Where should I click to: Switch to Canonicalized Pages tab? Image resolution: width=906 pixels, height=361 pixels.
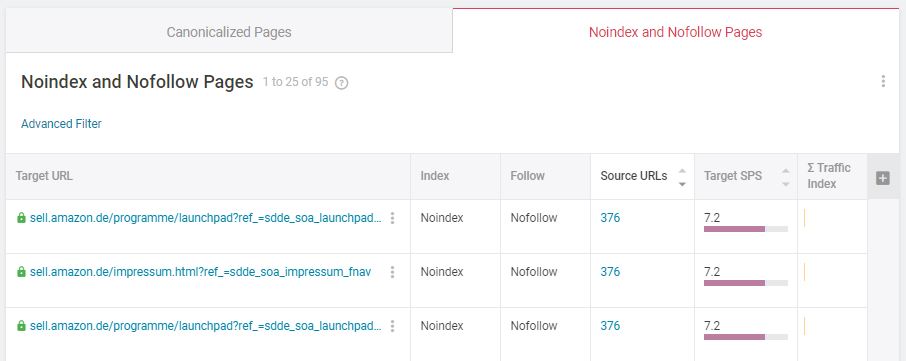[x=229, y=32]
